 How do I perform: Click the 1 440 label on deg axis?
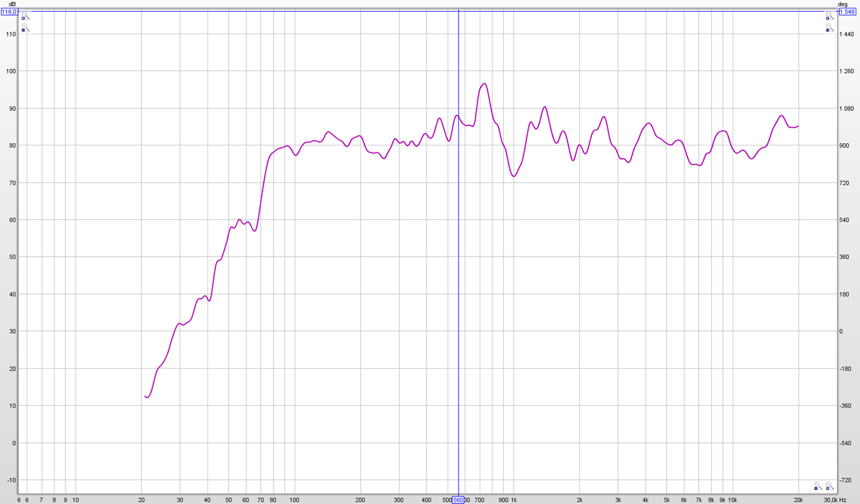(847, 34)
